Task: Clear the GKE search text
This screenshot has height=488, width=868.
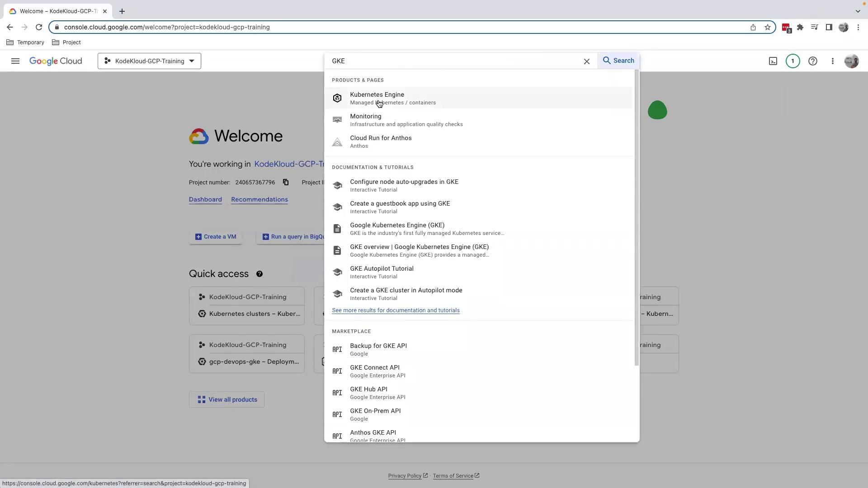Action: pos(587,61)
